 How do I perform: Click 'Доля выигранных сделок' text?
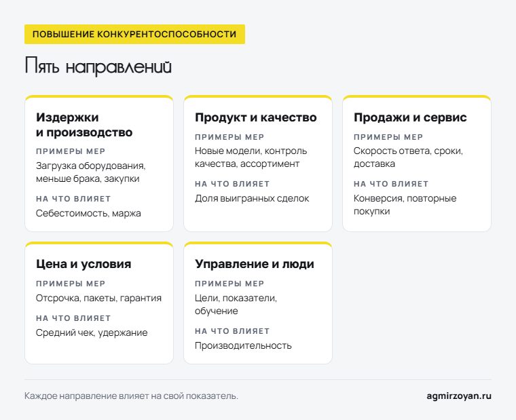pyautogui.click(x=252, y=198)
